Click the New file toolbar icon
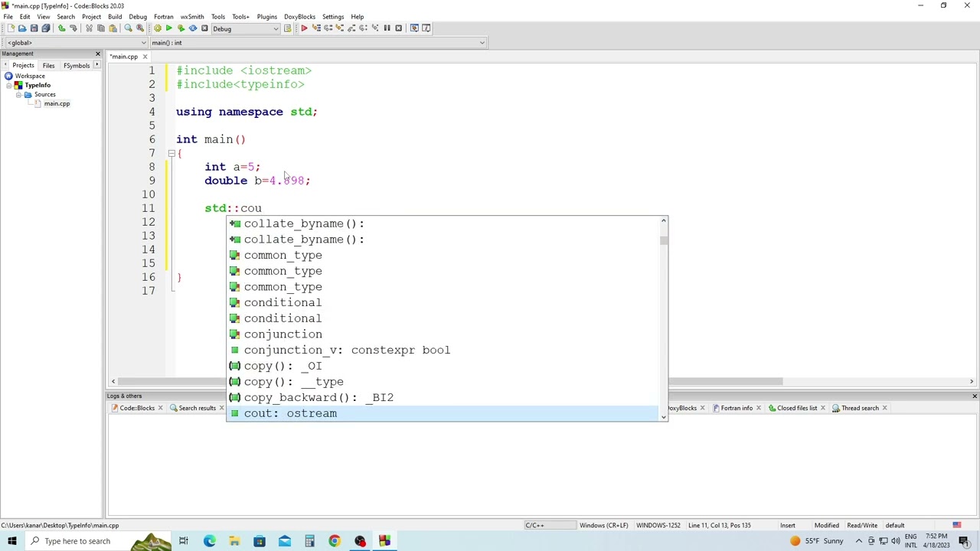980x551 pixels. (11, 28)
